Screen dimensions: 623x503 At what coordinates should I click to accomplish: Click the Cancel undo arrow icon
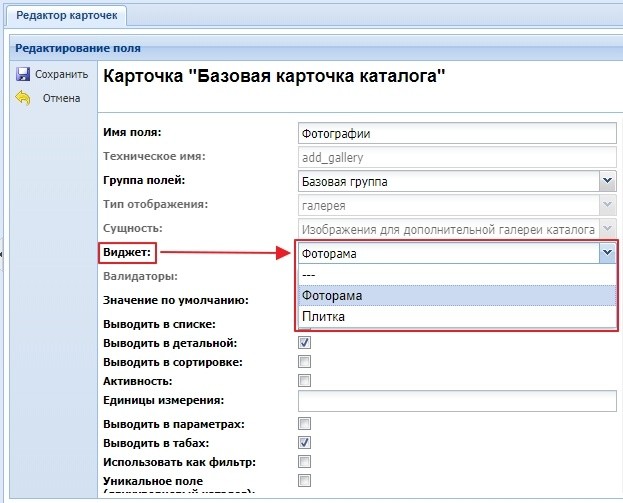[22, 98]
